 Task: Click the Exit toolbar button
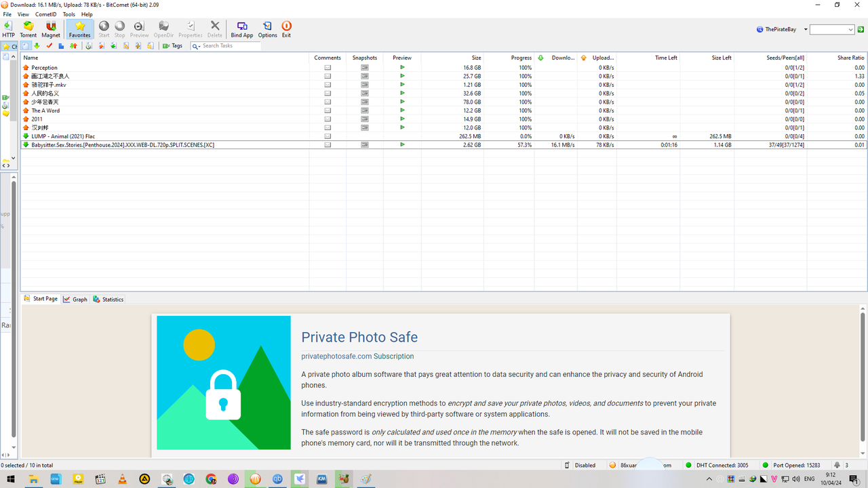pyautogui.click(x=286, y=29)
